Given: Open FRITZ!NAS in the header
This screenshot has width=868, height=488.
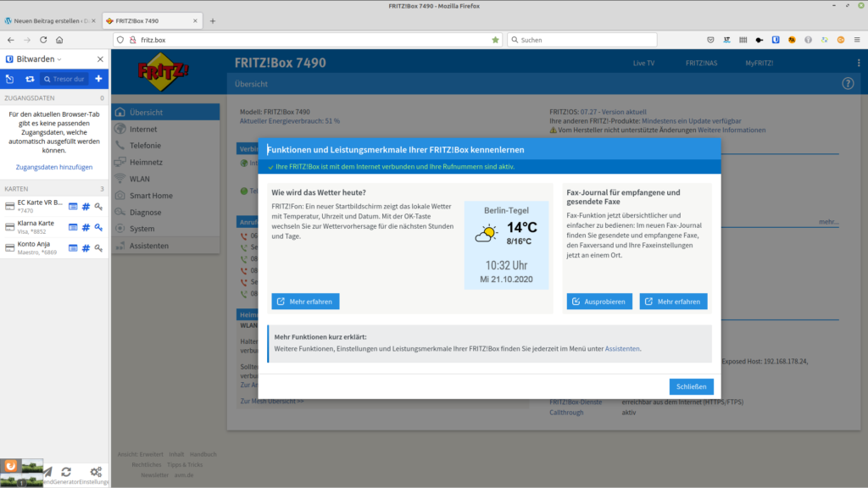Looking at the screenshot, I should click(701, 63).
